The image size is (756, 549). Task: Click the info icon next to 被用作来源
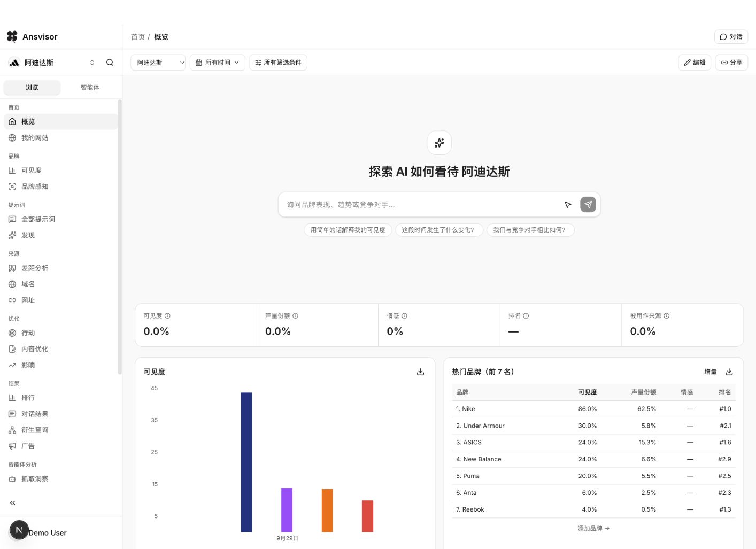666,316
